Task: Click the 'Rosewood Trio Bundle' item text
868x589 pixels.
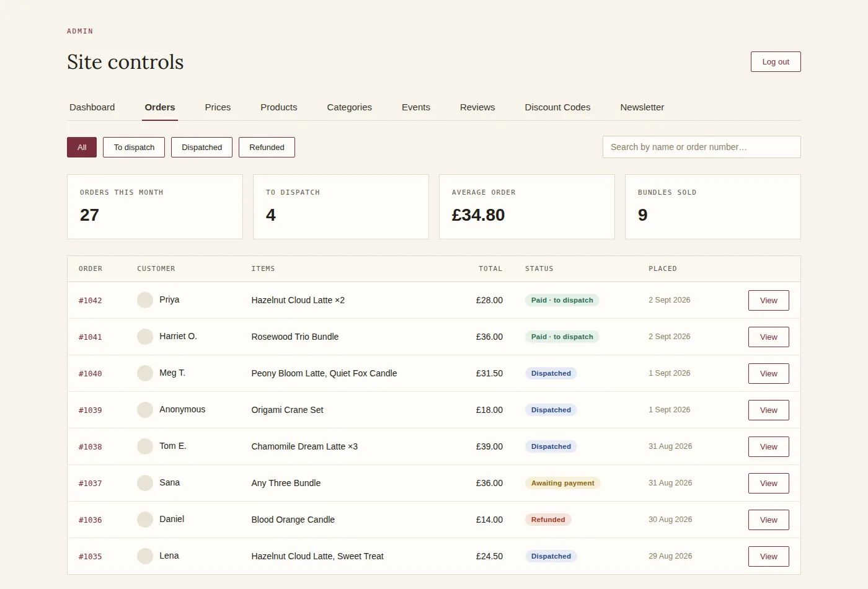Action: 295,337
